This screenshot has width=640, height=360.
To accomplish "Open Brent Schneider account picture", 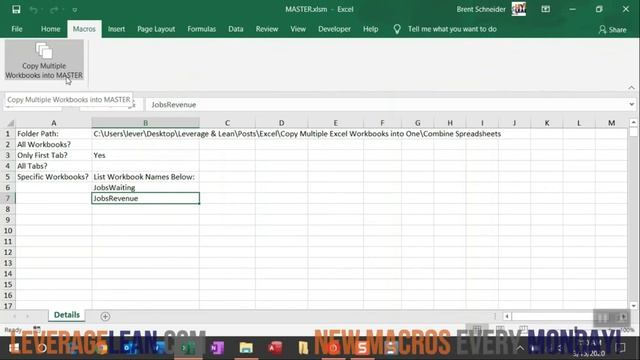I will click(519, 9).
